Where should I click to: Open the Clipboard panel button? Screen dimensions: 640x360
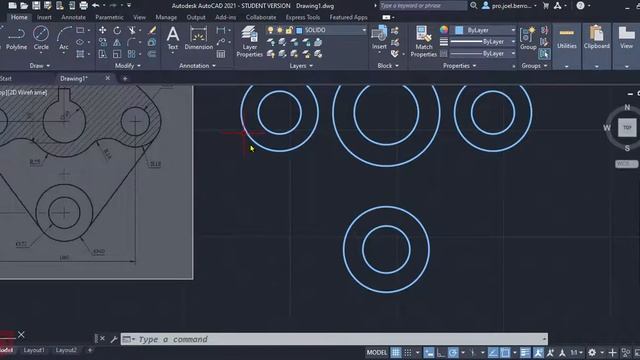click(x=596, y=45)
